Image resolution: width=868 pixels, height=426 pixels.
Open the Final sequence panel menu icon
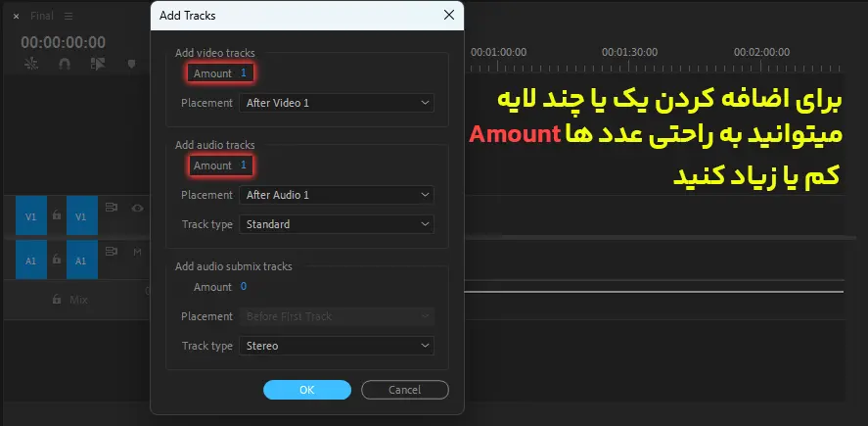[69, 16]
